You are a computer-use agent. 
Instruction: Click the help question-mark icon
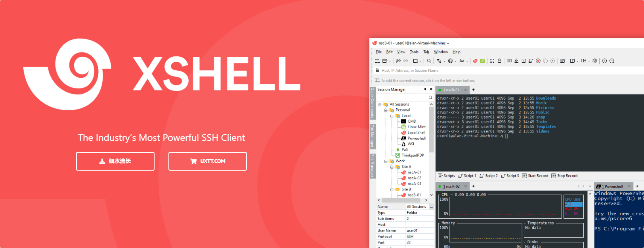pyautogui.click(x=604, y=61)
